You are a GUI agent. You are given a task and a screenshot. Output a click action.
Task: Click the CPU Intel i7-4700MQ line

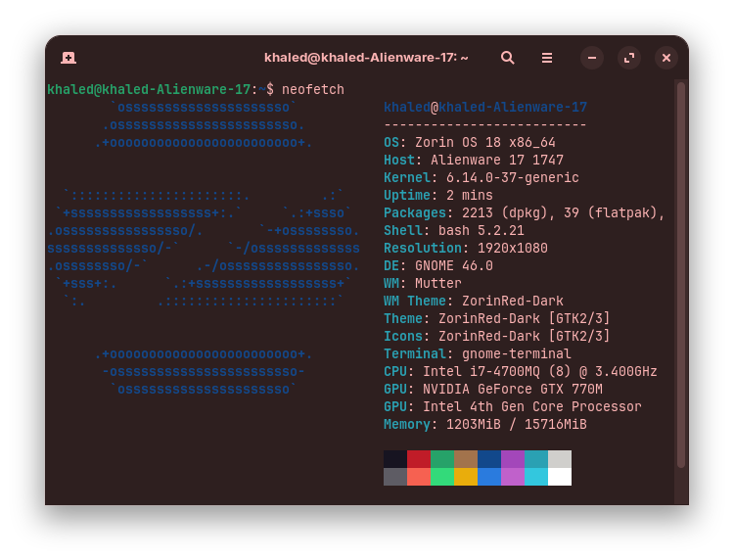click(x=520, y=371)
